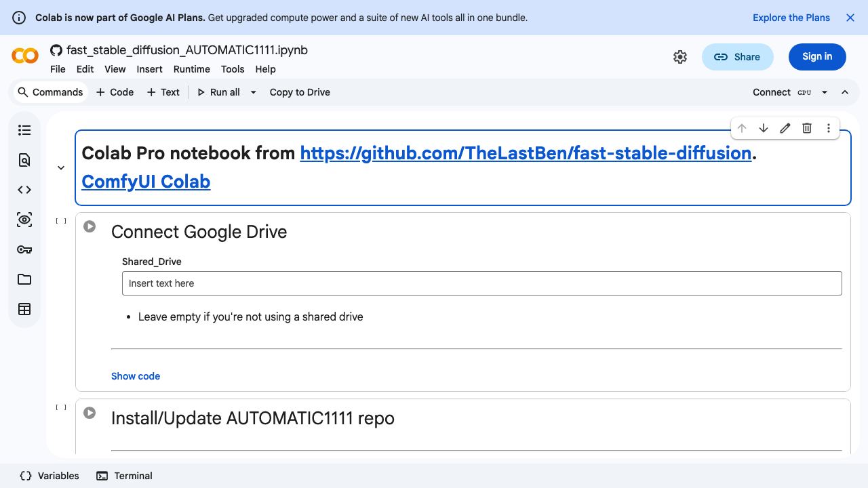Open the ComfyUI Colab link

pos(146,182)
